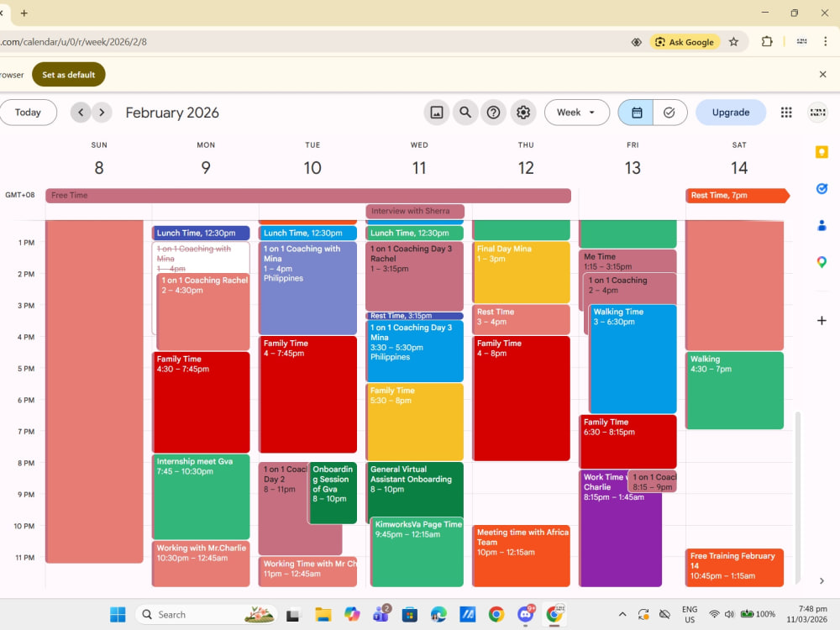Open a new browser tab with the plus button
The width and height of the screenshot is (840, 630).
24,13
